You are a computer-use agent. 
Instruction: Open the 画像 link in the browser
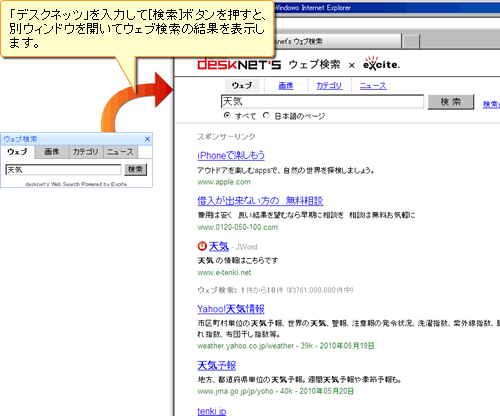click(286, 86)
